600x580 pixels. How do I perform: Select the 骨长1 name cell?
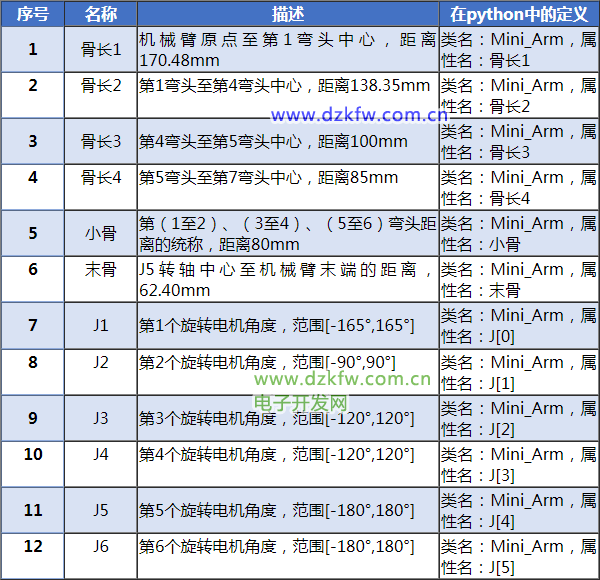pyautogui.click(x=100, y=49)
